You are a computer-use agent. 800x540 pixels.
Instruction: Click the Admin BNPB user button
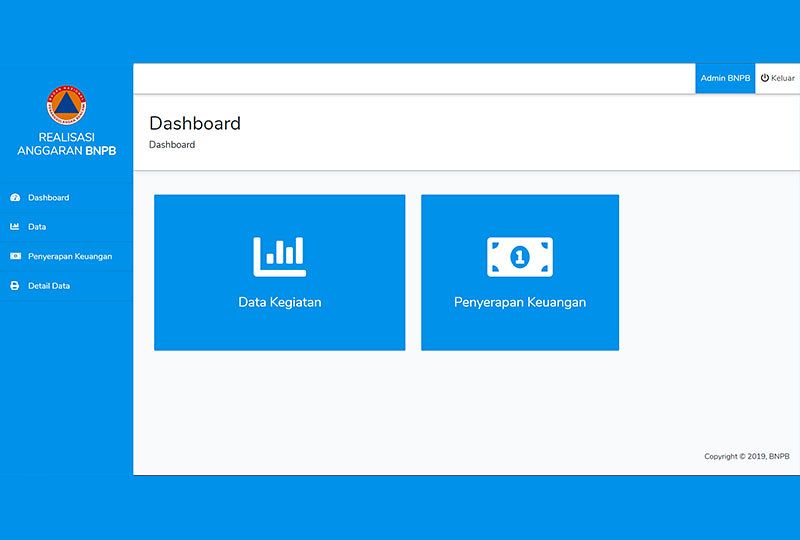[725, 78]
